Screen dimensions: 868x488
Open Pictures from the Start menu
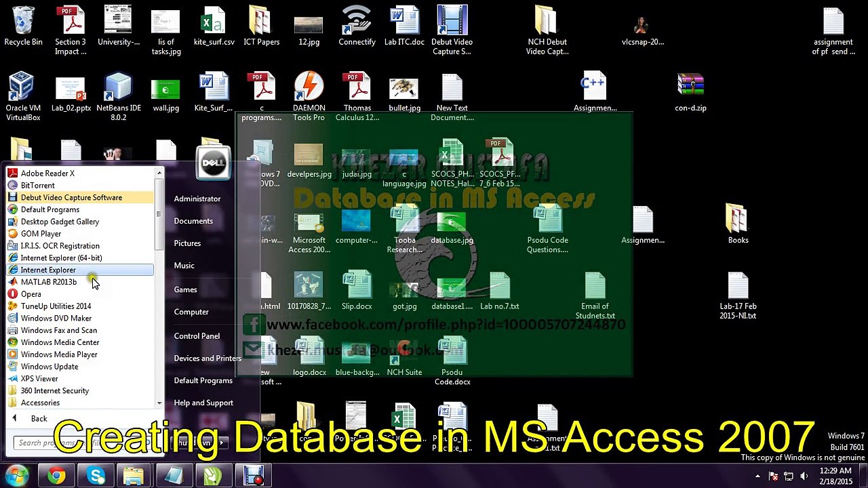(187, 243)
